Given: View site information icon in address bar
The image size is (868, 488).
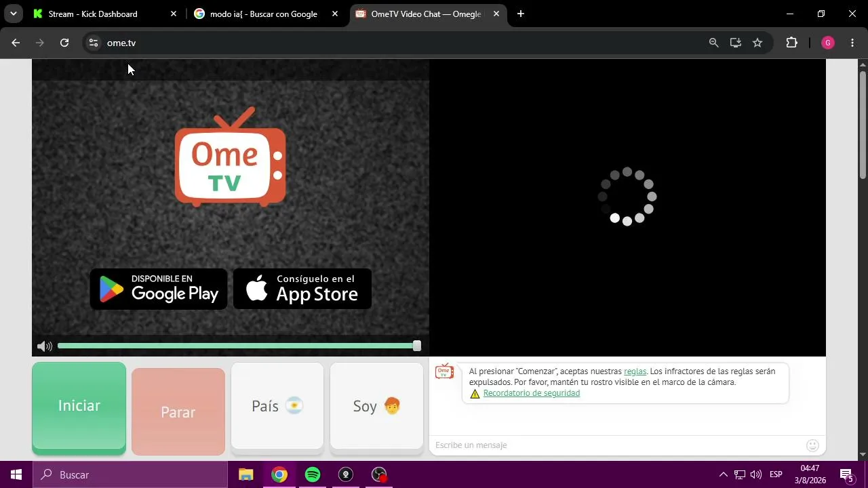Looking at the screenshot, I should pos(94,43).
